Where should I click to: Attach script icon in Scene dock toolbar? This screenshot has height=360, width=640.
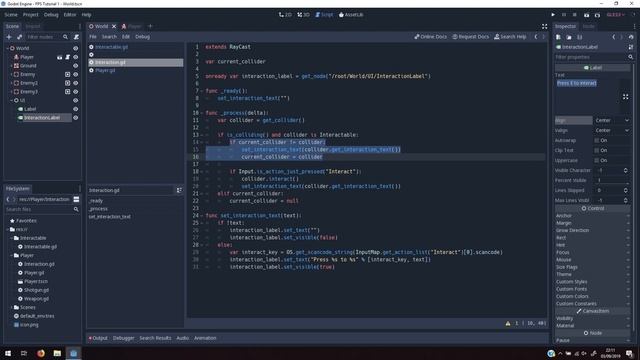click(x=76, y=37)
